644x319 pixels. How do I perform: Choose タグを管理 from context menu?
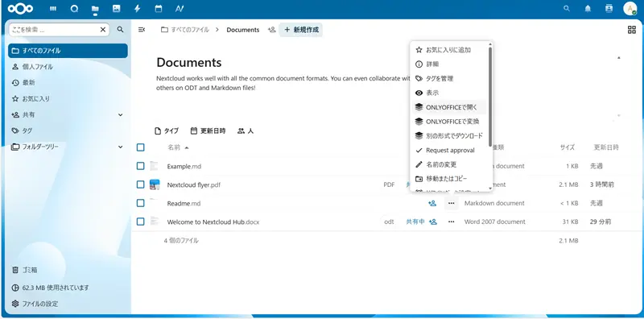[449, 78]
